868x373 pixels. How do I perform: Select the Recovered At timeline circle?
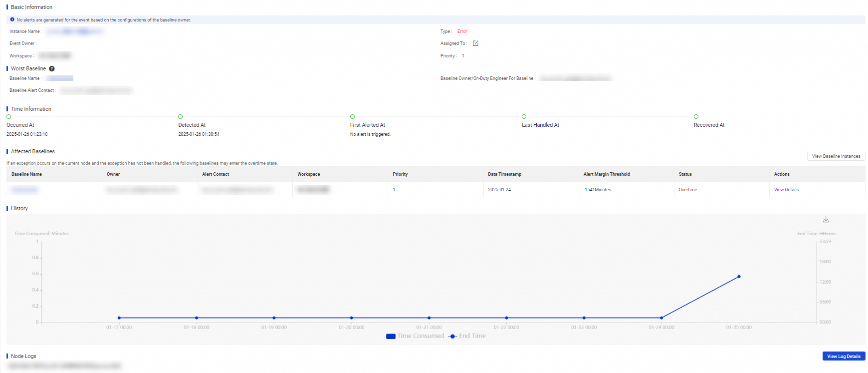[696, 117]
